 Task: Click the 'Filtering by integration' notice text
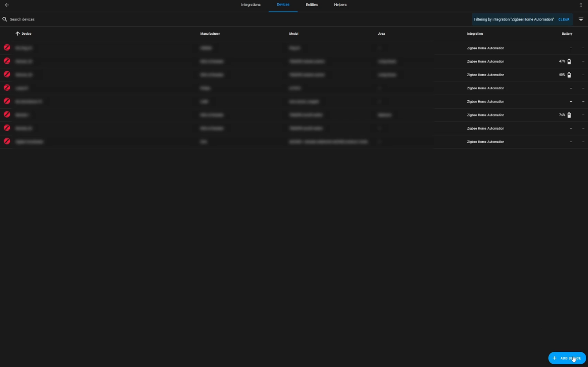514,19
